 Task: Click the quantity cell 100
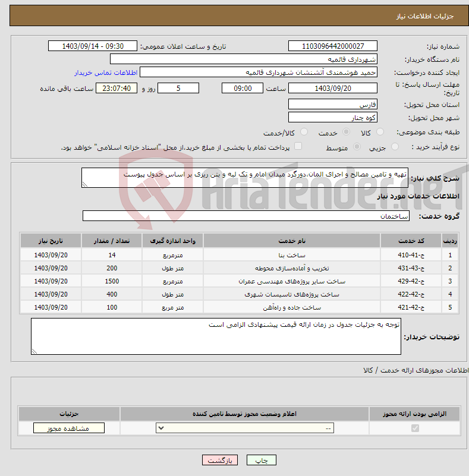[112, 307]
